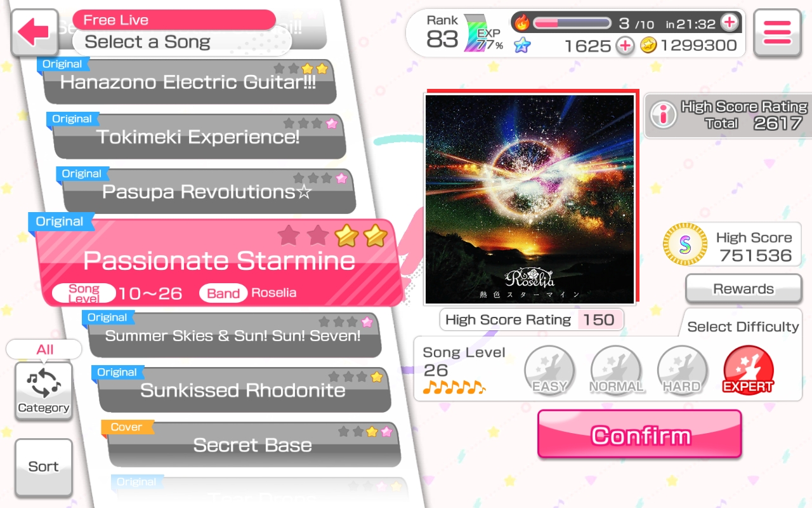Confirm the song selection
812x508 pixels.
coord(640,435)
